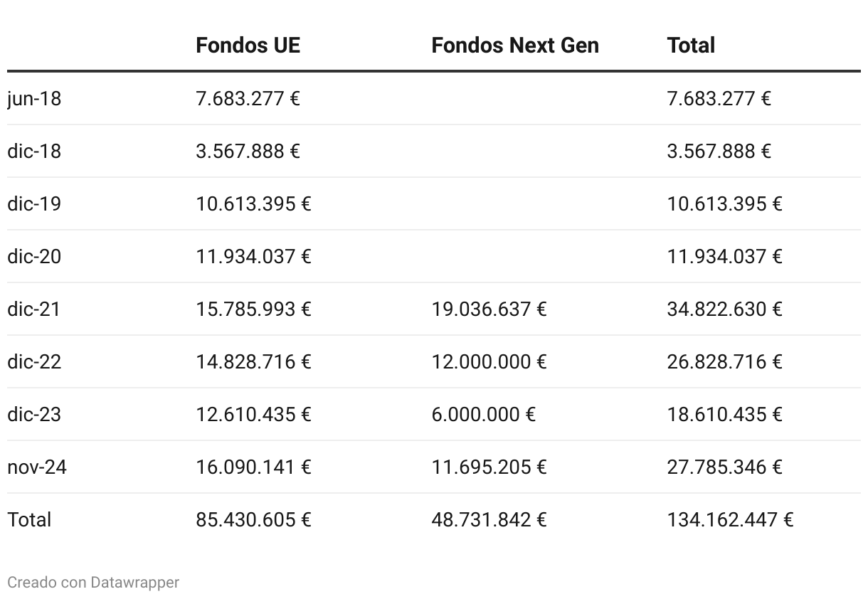Click the Fondos Next Gen column header
868x599 pixels.
coord(514,45)
